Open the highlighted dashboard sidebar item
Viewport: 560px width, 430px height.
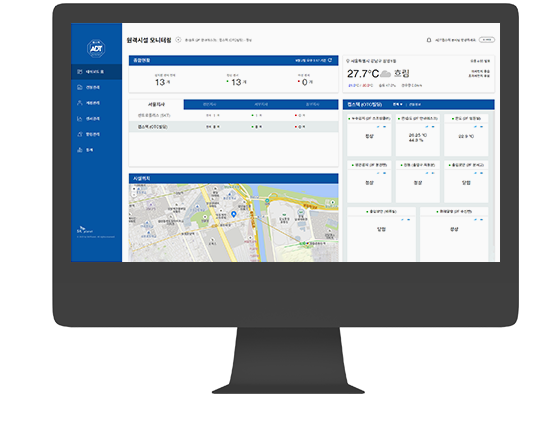pos(96,72)
